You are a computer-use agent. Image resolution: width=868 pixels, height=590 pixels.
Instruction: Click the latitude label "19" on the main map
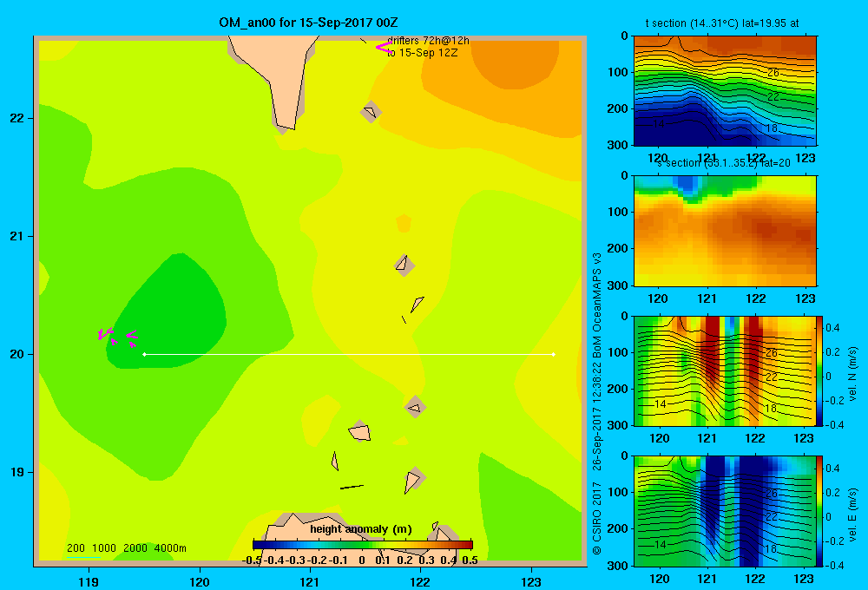17,472
